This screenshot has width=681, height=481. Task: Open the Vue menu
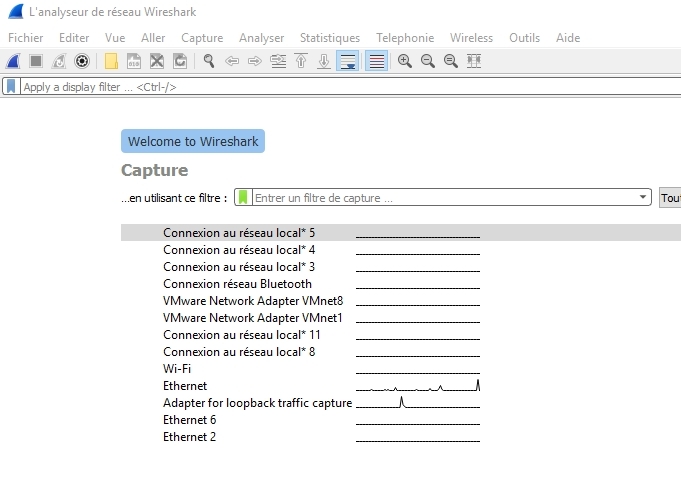click(115, 38)
